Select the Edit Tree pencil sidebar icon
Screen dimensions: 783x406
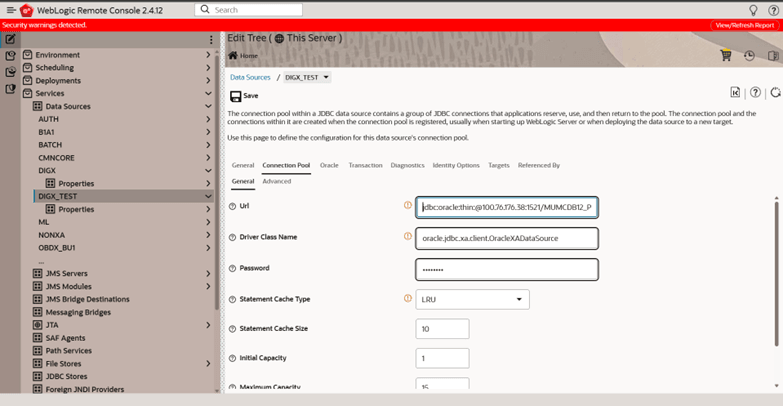pyautogui.click(x=10, y=39)
